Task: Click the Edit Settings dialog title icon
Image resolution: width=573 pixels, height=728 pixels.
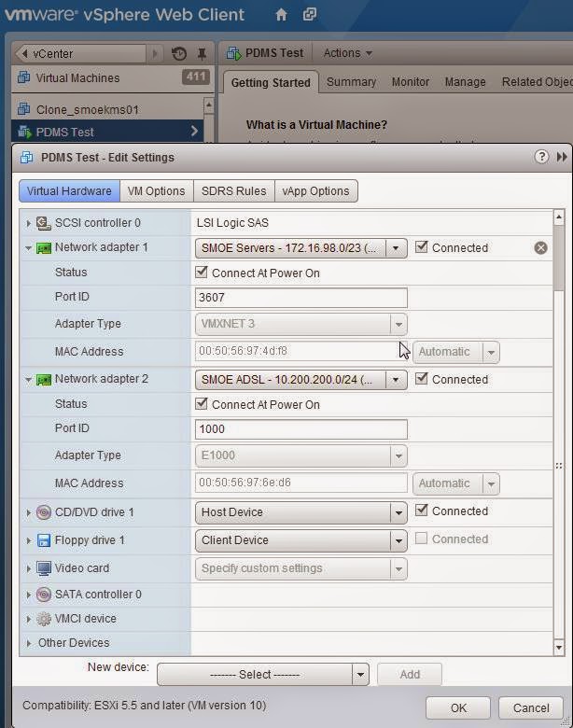Action: tap(26, 158)
